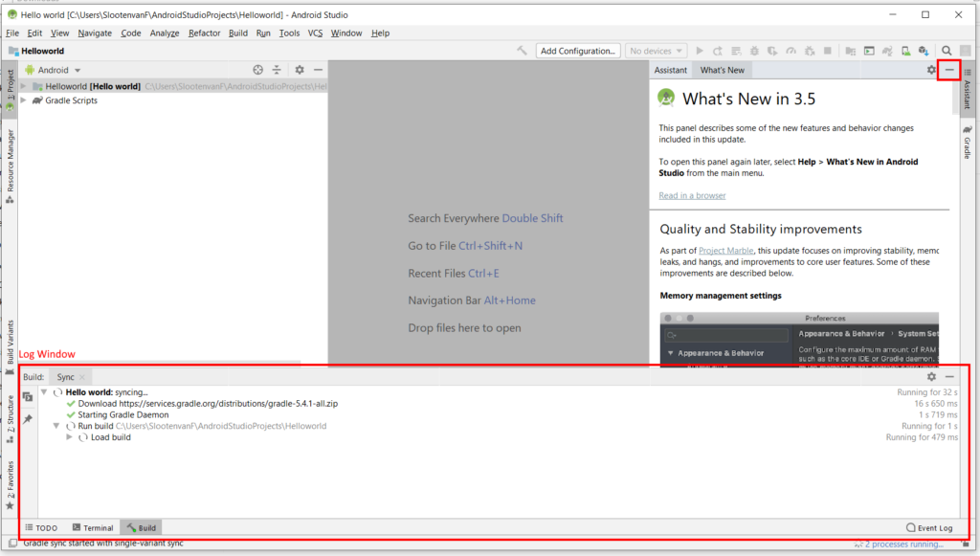Click the tool windows quick access status icon
Image resolution: width=980 pixels, height=556 pixels.
point(12,544)
